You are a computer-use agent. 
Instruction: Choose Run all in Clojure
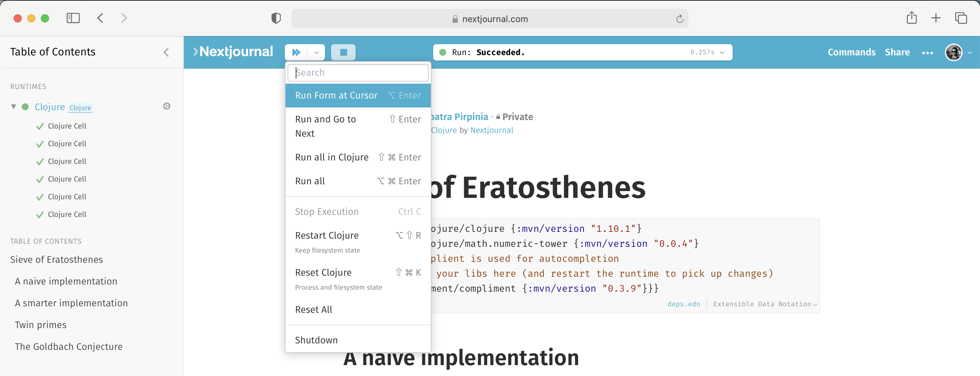(x=358, y=157)
